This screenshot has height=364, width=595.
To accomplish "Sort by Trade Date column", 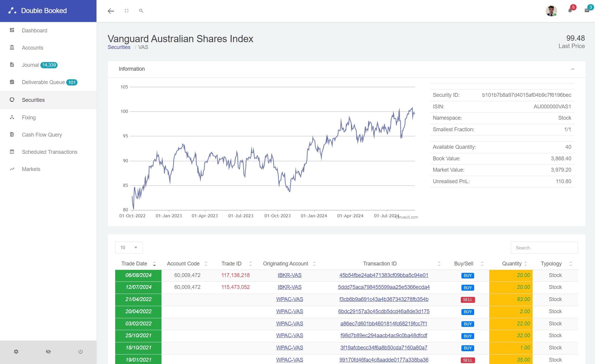I will tap(138, 264).
